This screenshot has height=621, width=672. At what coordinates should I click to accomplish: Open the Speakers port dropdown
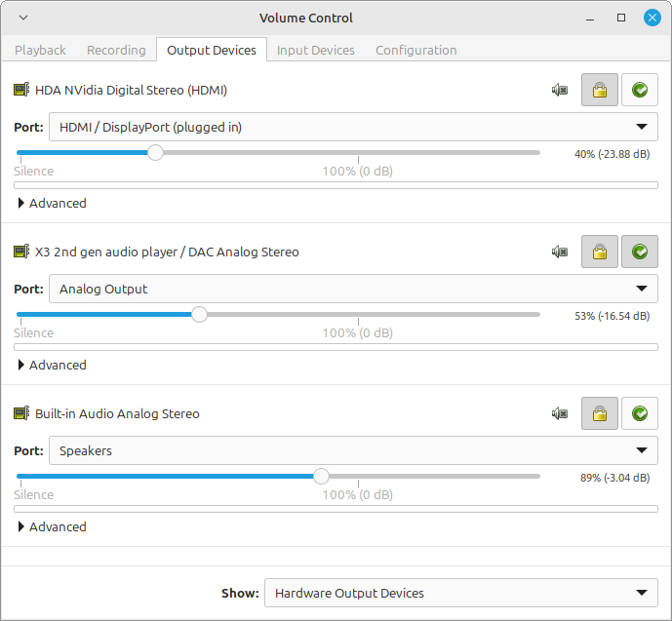(353, 450)
